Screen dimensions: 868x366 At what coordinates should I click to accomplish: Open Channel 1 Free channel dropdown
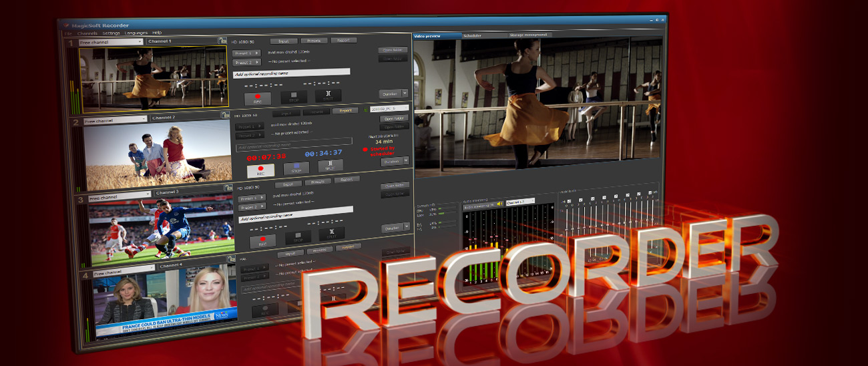(110, 41)
